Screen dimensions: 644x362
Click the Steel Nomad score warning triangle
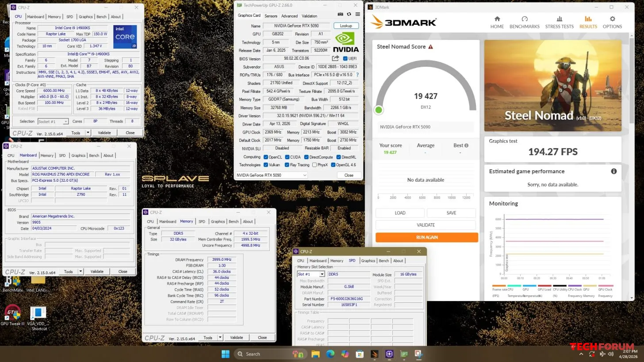(x=431, y=47)
